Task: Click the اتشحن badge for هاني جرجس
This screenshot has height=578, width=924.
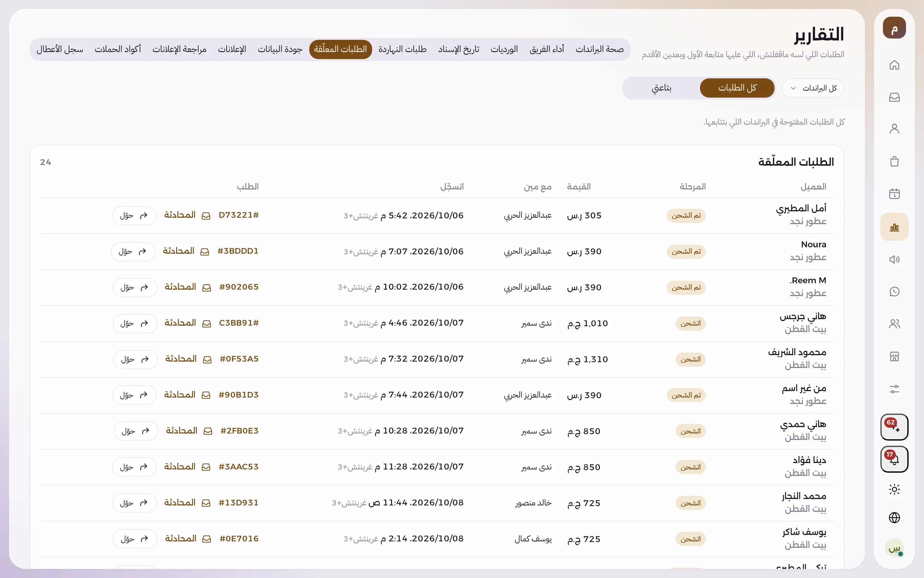Action: click(x=691, y=323)
